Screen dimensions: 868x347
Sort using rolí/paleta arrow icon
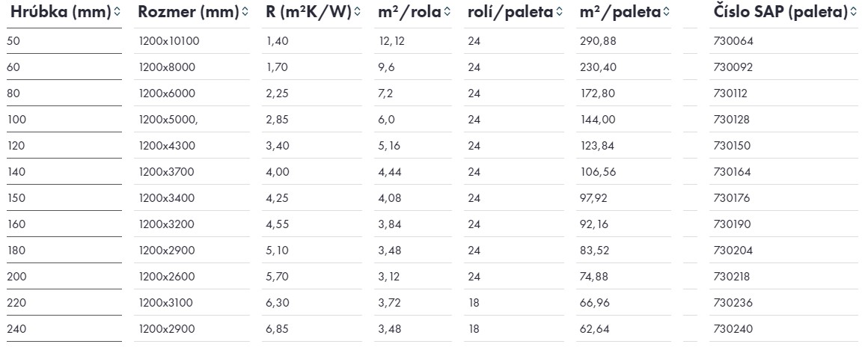[558, 12]
